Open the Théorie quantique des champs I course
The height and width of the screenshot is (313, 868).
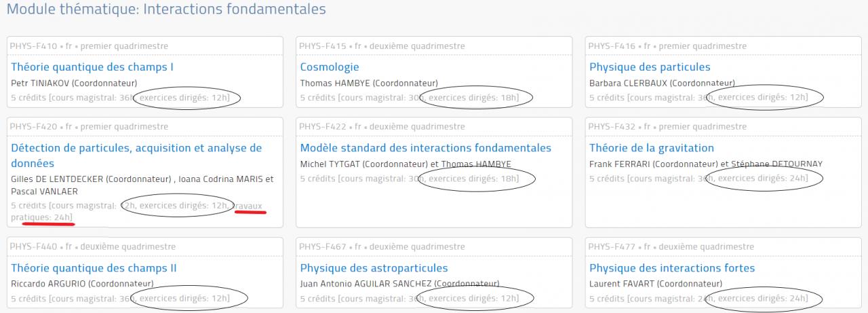92,67
